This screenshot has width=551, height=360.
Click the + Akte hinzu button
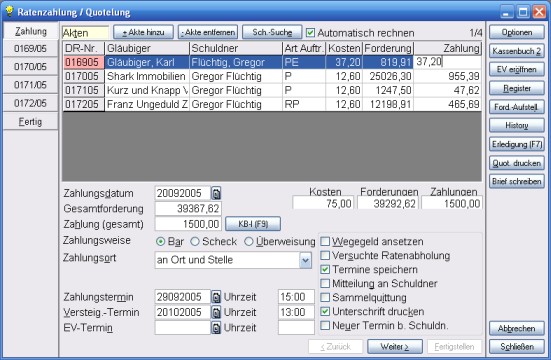(143, 32)
